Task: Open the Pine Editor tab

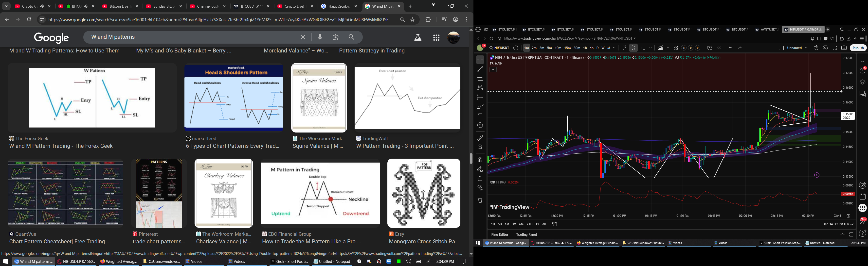Action: tap(499, 234)
